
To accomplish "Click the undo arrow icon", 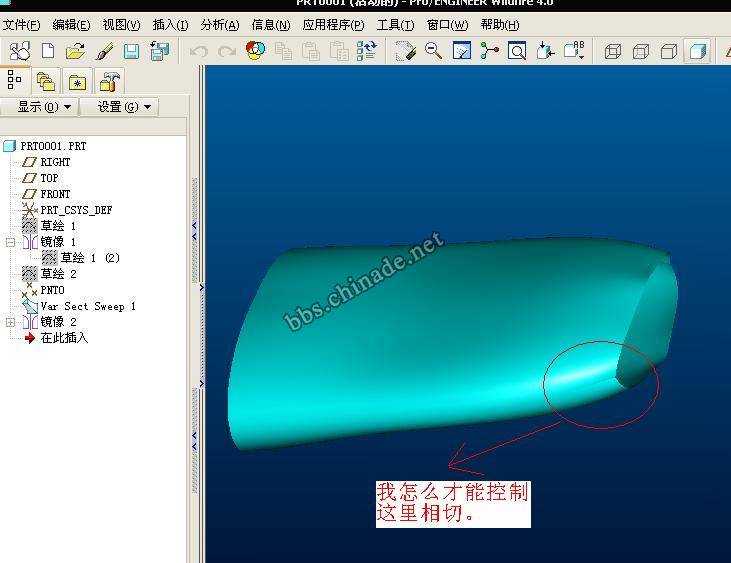I will (199, 51).
